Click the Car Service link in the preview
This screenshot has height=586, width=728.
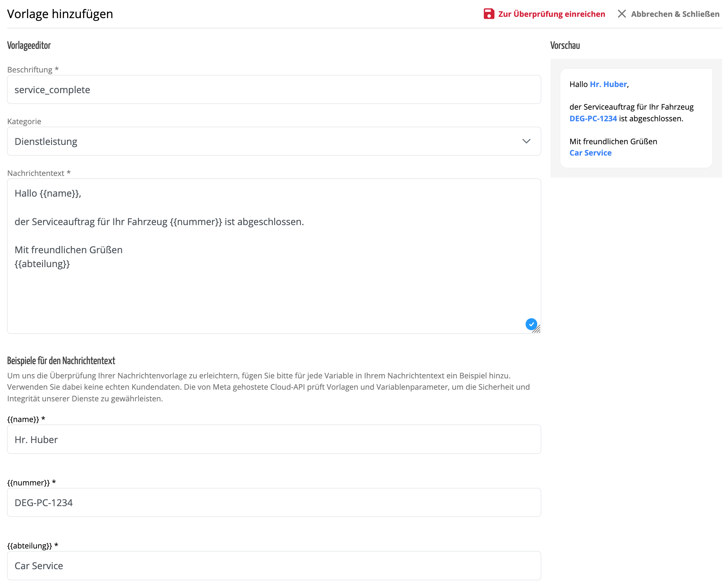(x=590, y=153)
